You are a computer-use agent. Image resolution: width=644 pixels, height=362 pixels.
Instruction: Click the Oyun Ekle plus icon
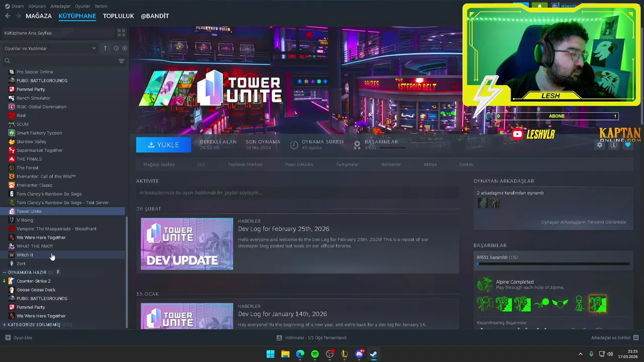8,338
